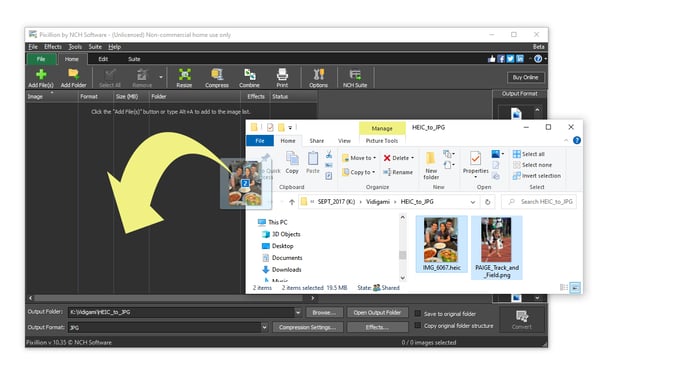Switch to Pixillion Edit tab

[103, 59]
